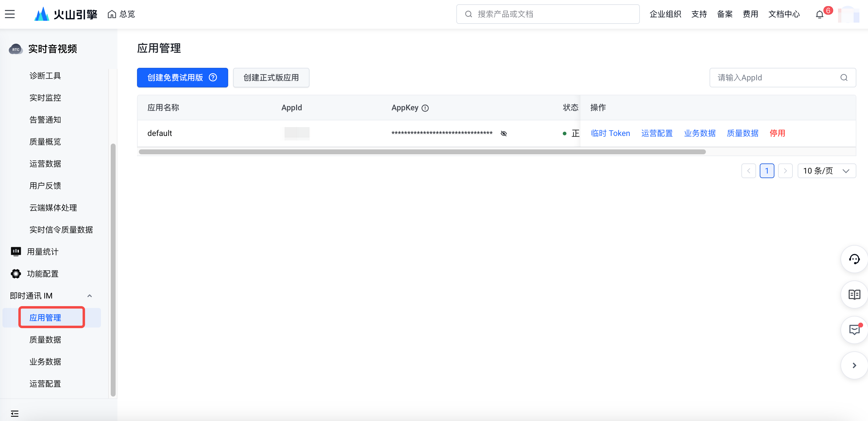Open 运营配置 link for default app
Image resolution: width=868 pixels, height=421 pixels.
click(657, 133)
